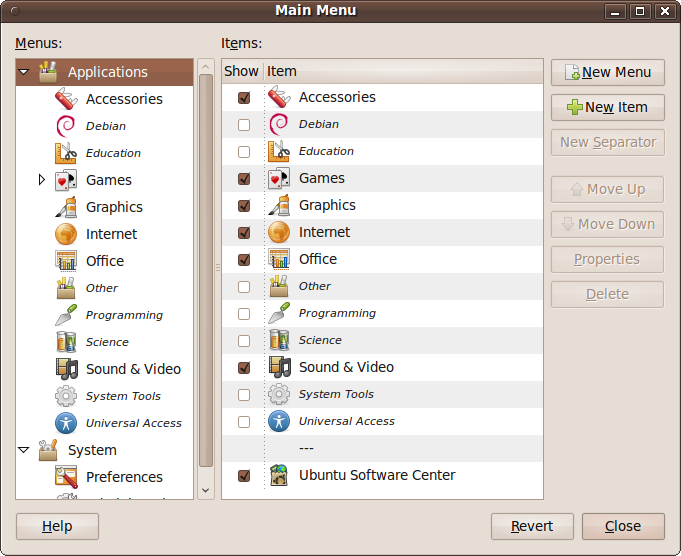
Task: Click the Properties button
Action: coord(608,259)
